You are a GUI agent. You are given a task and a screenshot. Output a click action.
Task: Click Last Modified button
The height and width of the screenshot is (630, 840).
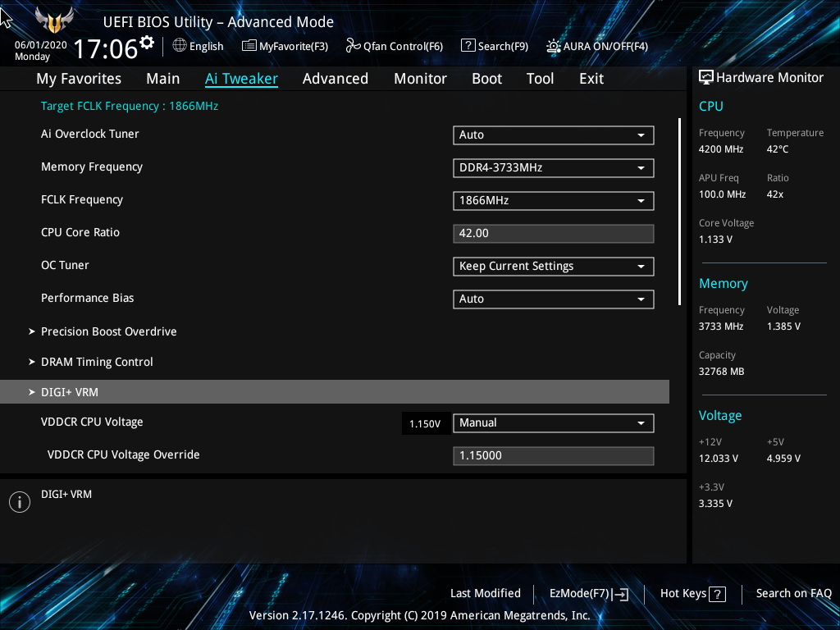486,594
